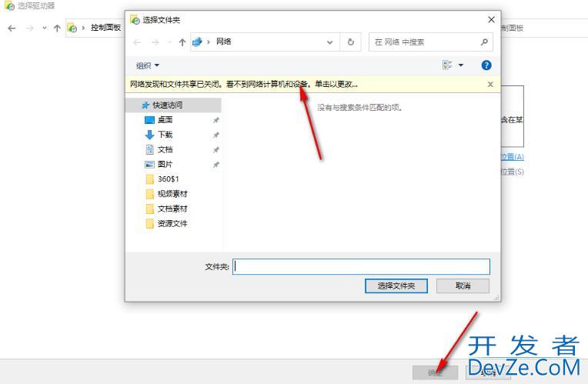Image resolution: width=588 pixels, height=384 pixels.
Task: Focus the 文件夹 name input field
Action: point(361,266)
